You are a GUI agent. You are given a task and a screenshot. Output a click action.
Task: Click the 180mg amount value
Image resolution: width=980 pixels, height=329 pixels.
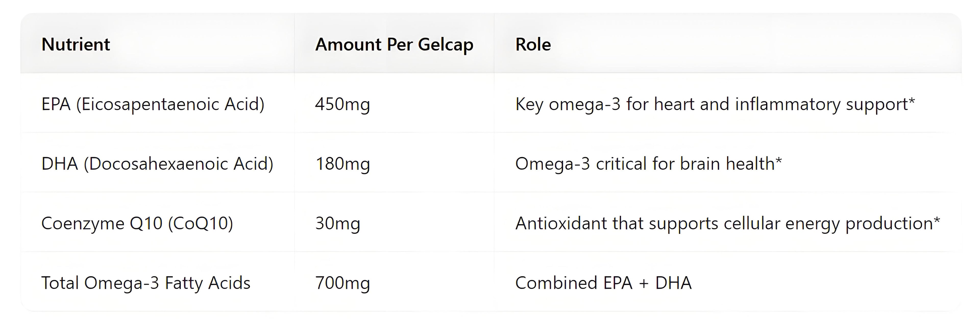pyautogui.click(x=342, y=164)
